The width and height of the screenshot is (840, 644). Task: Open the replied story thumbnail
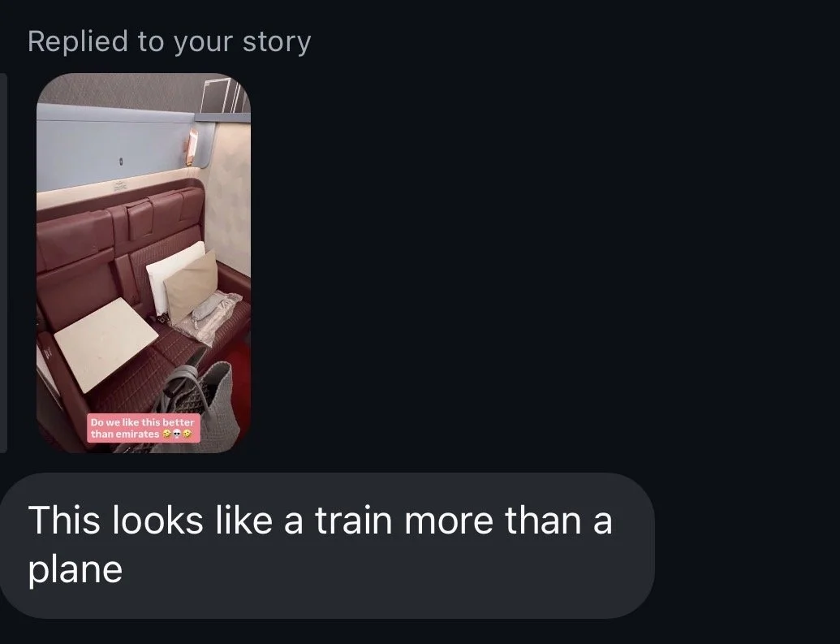click(x=144, y=263)
